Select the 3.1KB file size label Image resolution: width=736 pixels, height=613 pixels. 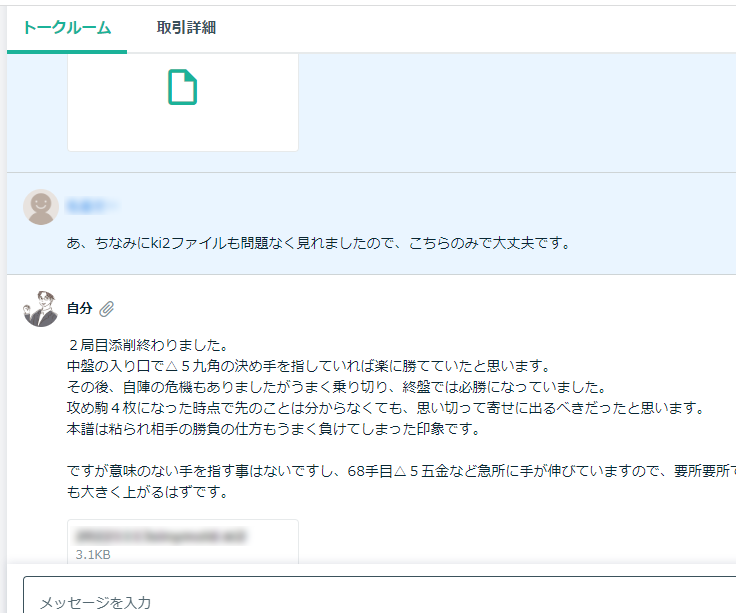(x=93, y=555)
